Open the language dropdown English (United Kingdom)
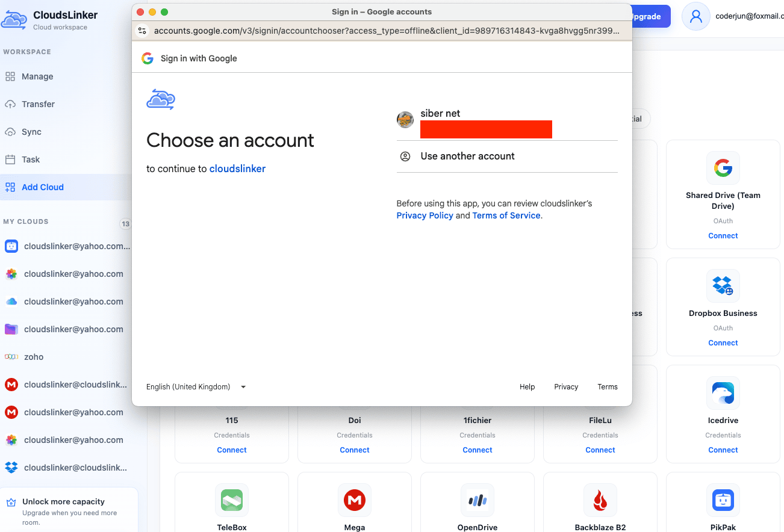This screenshot has width=784, height=532. (196, 387)
